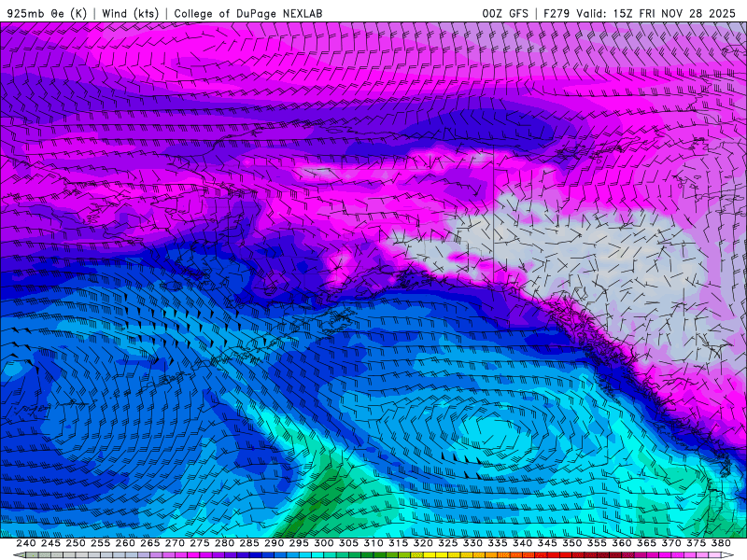
Task: Click the 240 colorbar scale value
Action: point(26,543)
